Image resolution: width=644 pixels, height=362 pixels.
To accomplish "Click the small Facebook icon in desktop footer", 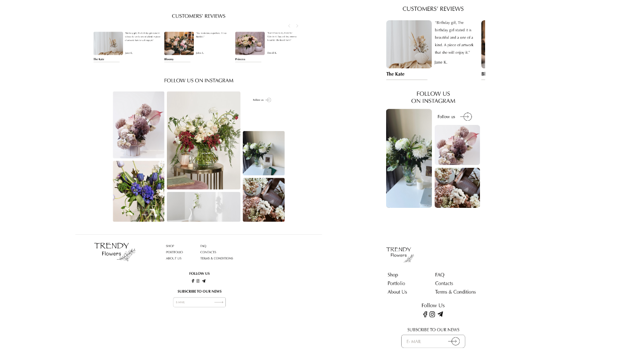I will click(x=193, y=281).
